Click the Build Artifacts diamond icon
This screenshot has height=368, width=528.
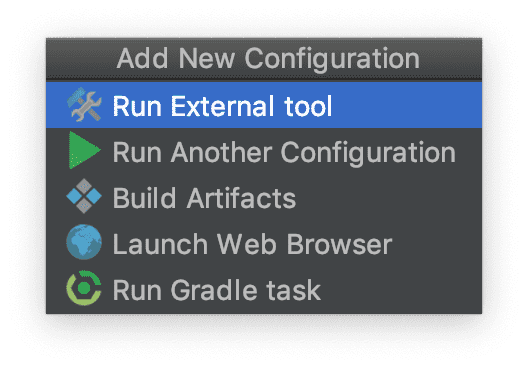pyautogui.click(x=84, y=196)
